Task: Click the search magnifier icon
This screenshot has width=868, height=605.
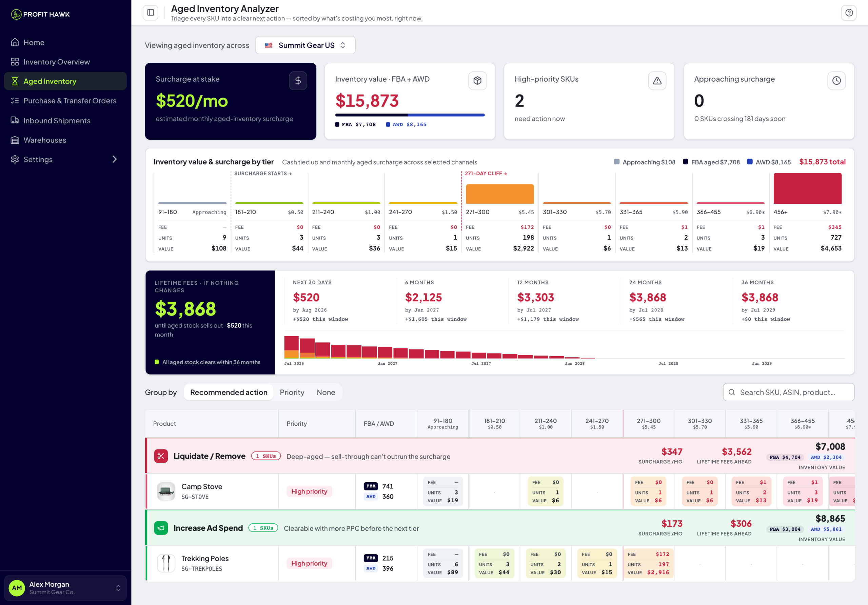Action: [x=732, y=392]
